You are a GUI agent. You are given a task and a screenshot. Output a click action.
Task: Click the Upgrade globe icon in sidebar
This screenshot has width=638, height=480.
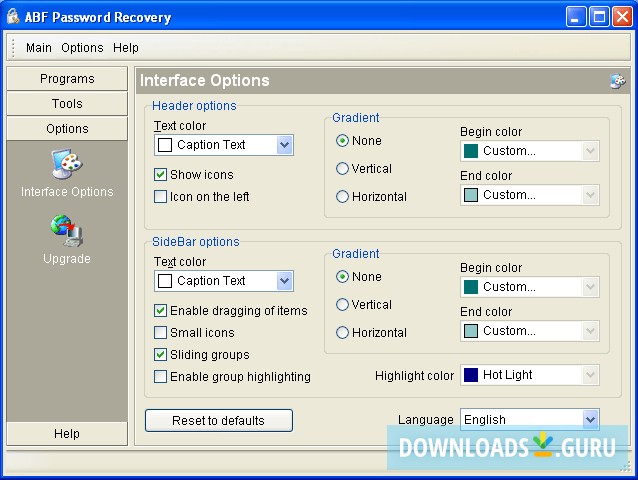(67, 231)
